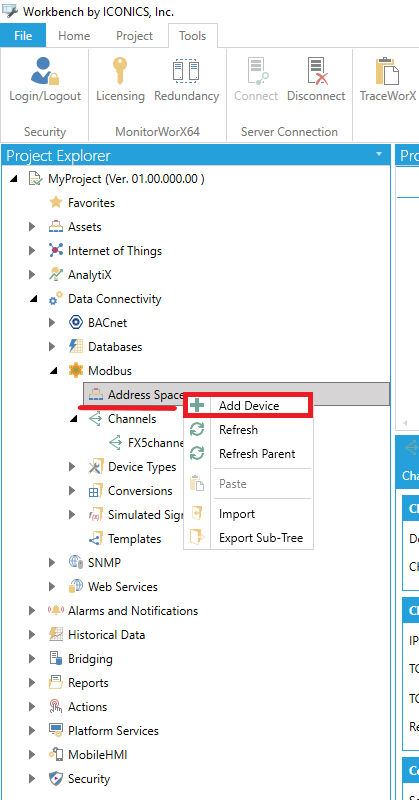Collapse the MyProject root node
Viewport: 419px width, 800px height.
pos(13,179)
